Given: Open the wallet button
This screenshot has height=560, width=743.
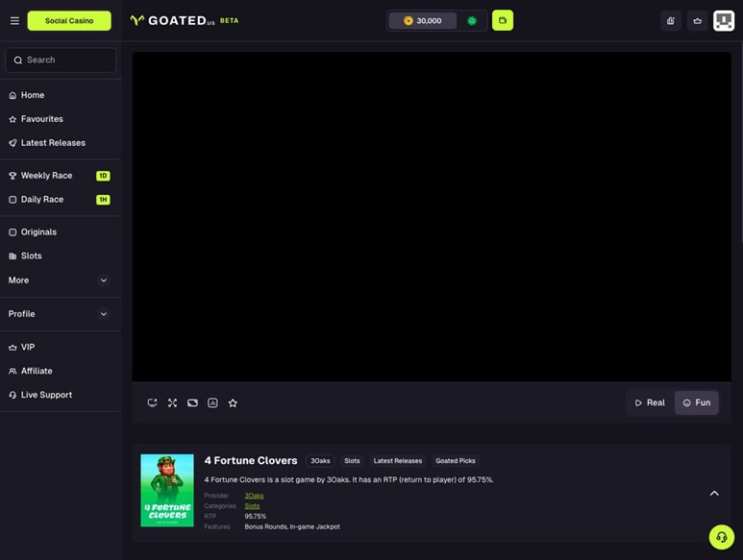Looking at the screenshot, I should (x=503, y=21).
